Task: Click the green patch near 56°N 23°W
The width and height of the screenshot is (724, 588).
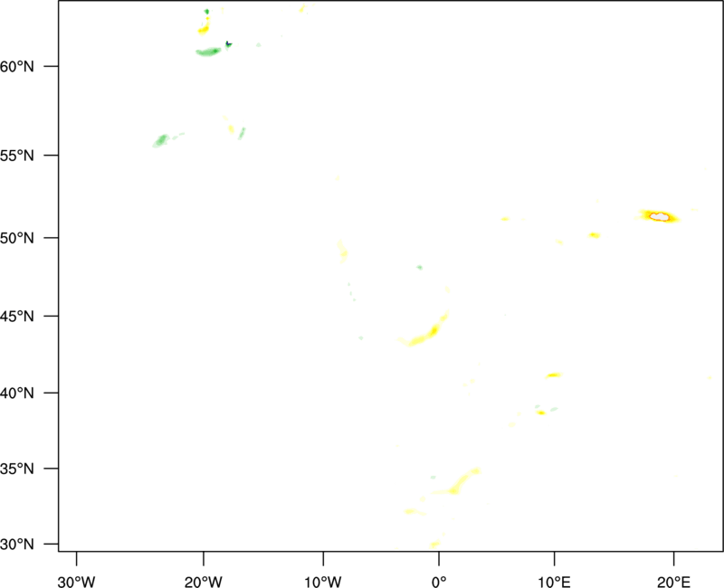Action: coord(161,140)
